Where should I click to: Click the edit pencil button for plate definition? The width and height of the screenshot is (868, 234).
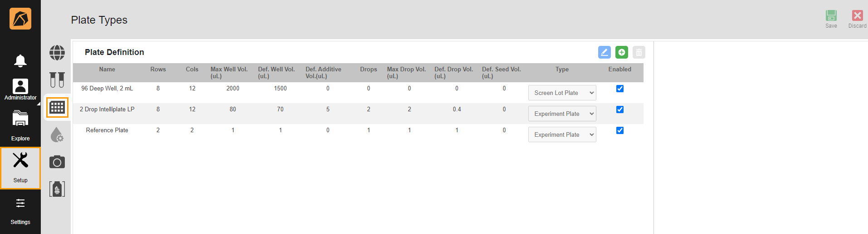(605, 52)
